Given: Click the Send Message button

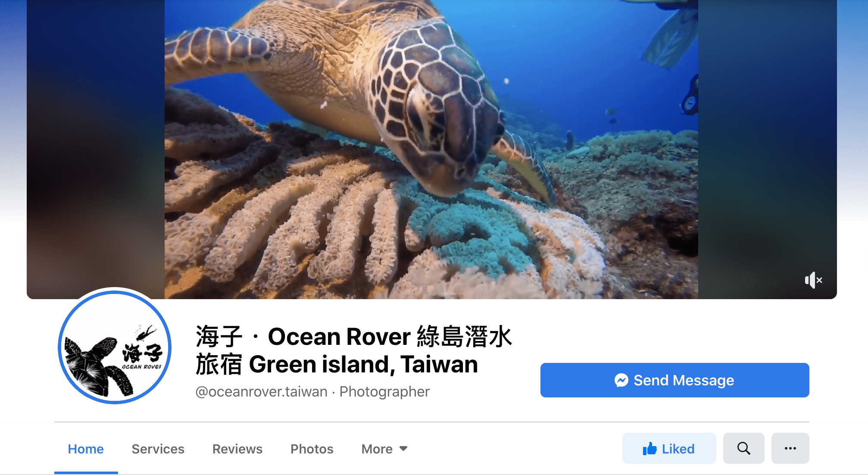Looking at the screenshot, I should 674,380.
